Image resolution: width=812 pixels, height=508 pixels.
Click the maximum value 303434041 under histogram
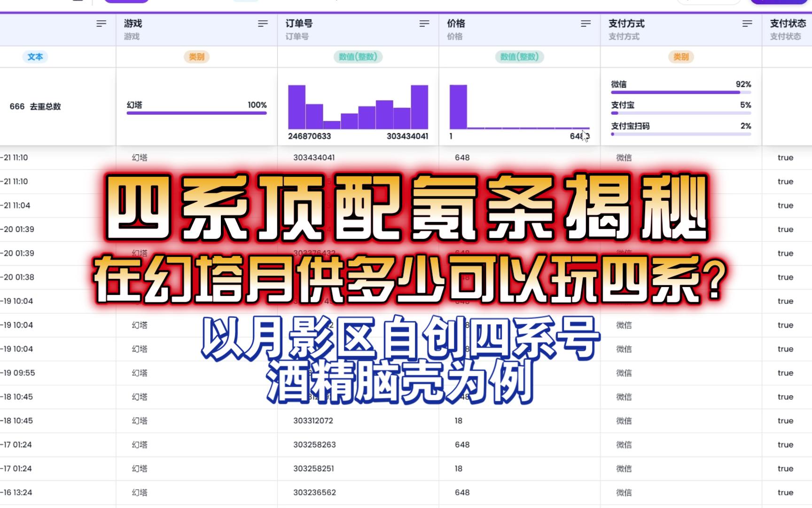pos(407,136)
